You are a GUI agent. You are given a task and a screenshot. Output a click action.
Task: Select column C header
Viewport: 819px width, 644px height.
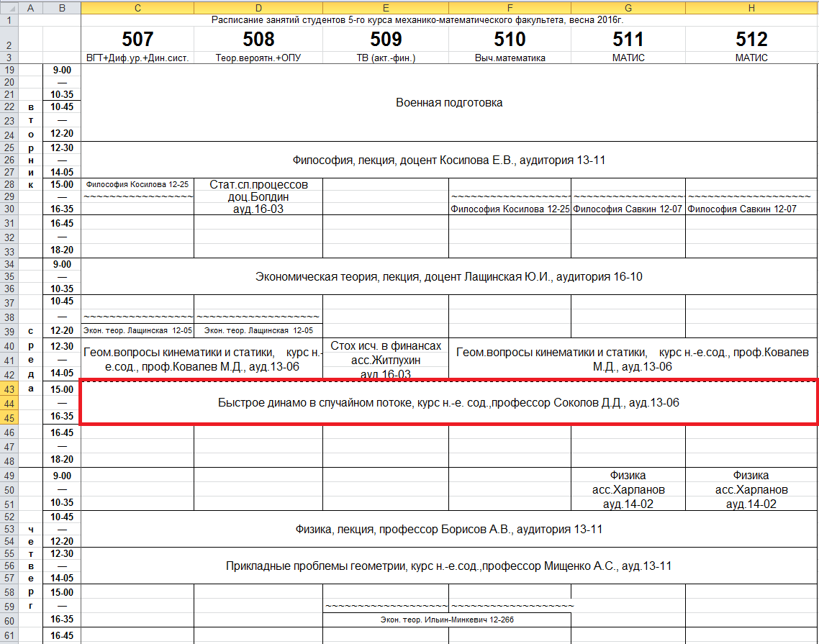pos(137,7)
